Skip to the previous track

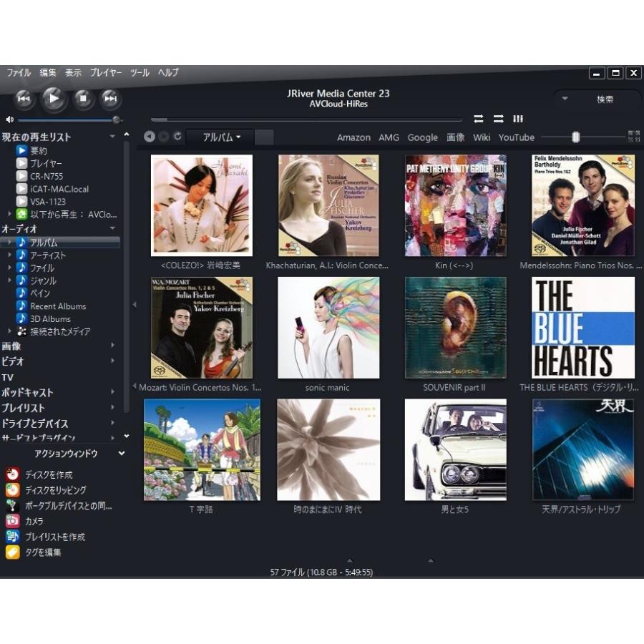(x=23, y=98)
